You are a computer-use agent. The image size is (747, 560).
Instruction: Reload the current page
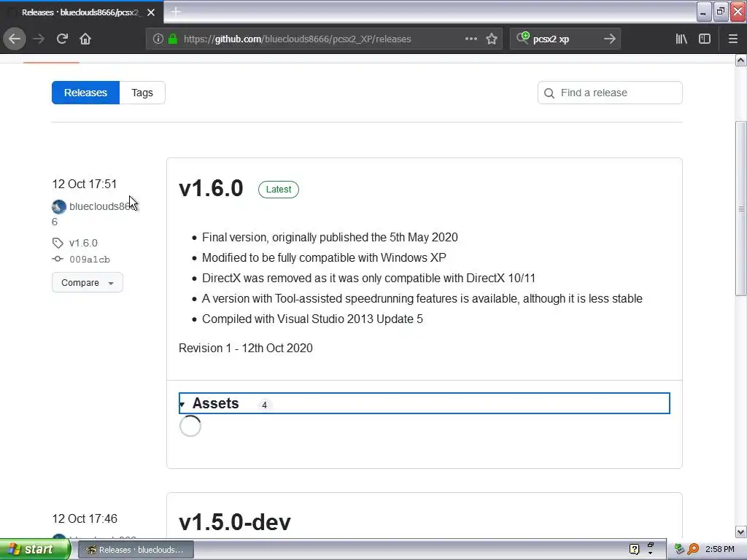[x=63, y=39]
